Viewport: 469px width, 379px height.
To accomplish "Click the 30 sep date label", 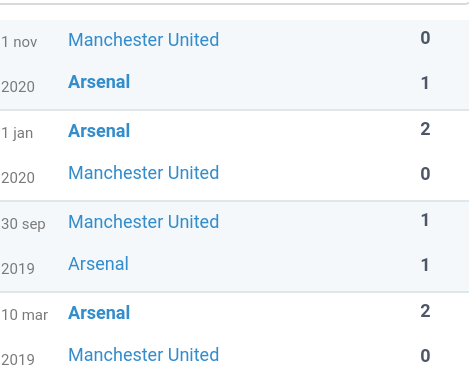I will click(23, 224).
